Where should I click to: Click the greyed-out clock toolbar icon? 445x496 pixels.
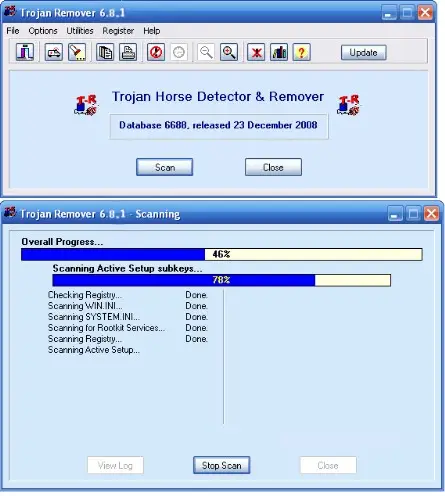coord(179,52)
